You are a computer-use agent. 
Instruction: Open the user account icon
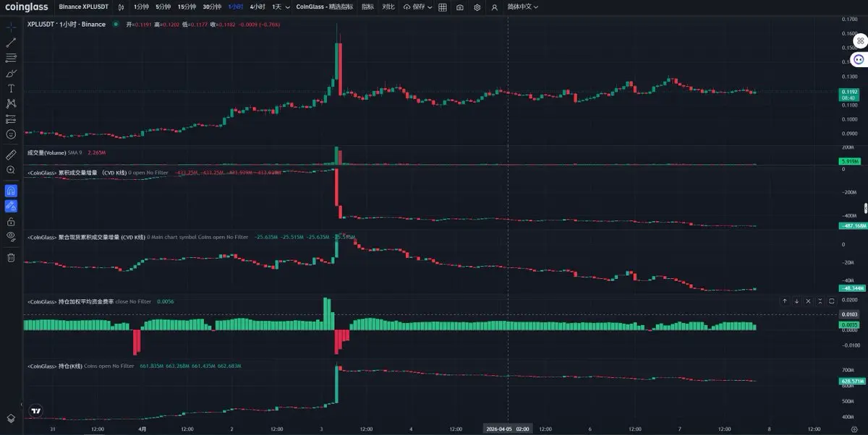(x=495, y=7)
